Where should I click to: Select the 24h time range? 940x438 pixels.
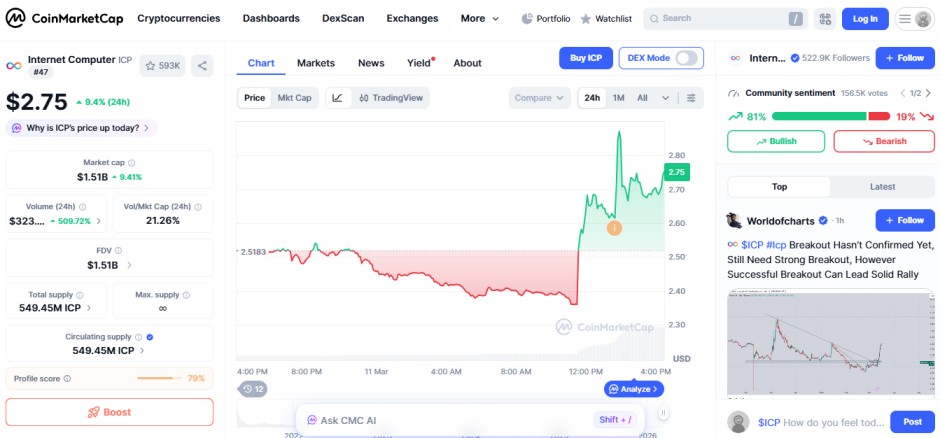pyautogui.click(x=592, y=98)
